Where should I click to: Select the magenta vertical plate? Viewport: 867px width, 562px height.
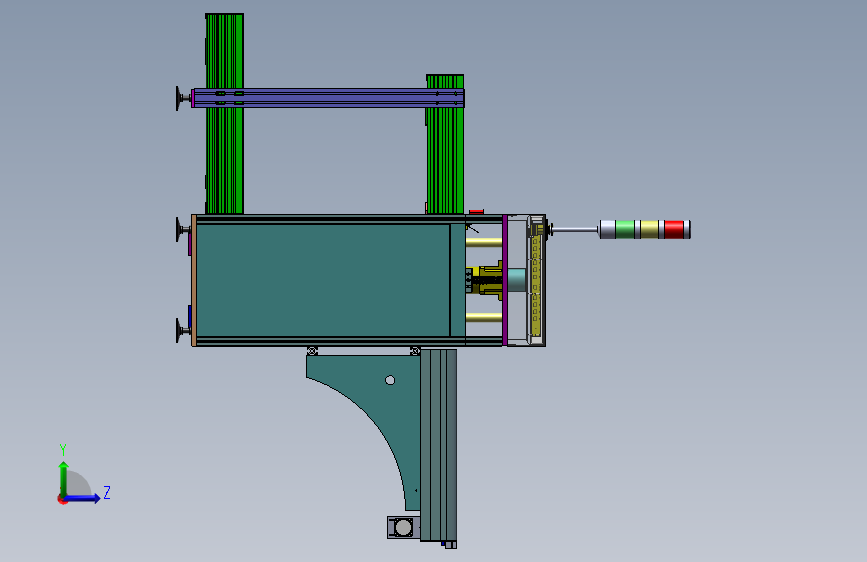click(x=505, y=280)
